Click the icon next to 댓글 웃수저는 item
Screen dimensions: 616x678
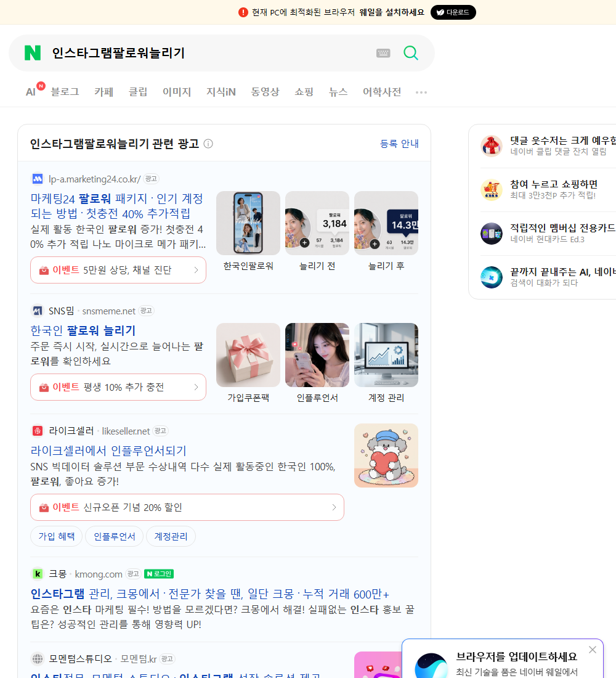[x=492, y=145]
